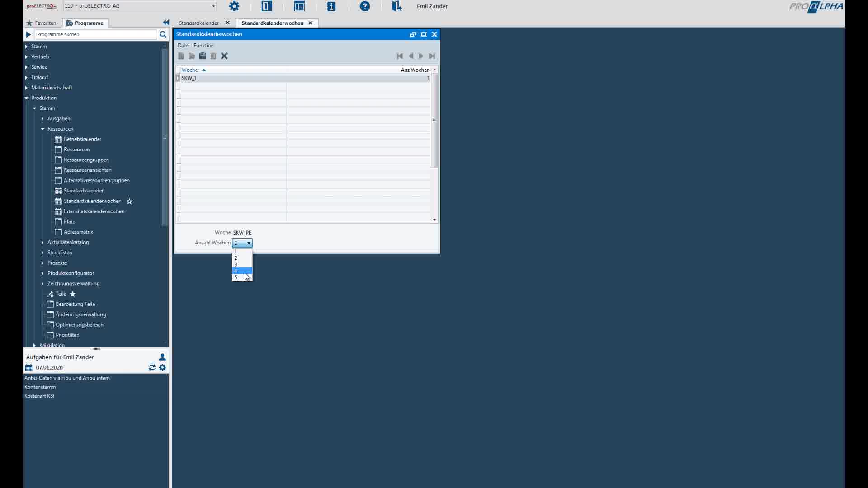Jump to the last record icon
The width and height of the screenshot is (868, 488).
click(432, 56)
